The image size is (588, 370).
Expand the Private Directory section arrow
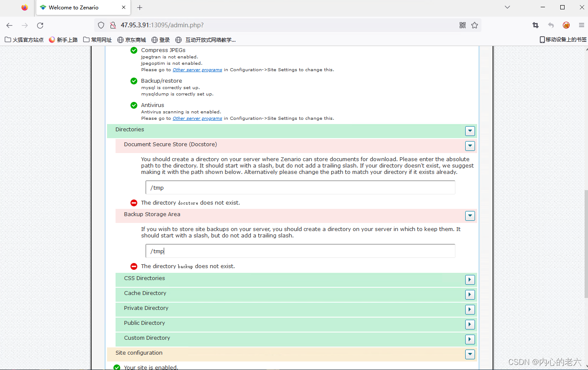click(470, 309)
